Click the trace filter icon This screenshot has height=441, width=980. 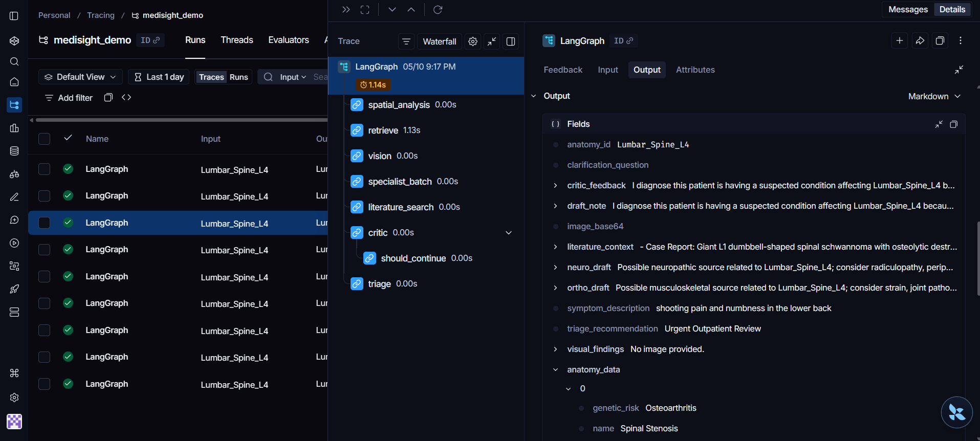pyautogui.click(x=406, y=41)
